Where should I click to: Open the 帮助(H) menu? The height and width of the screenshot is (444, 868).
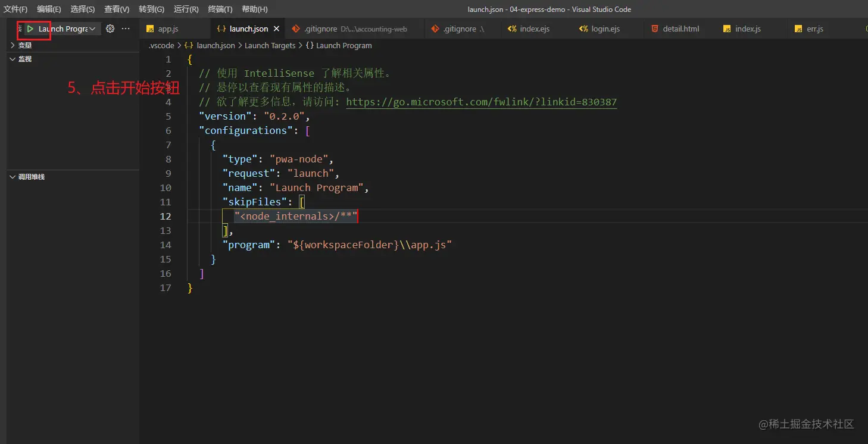(x=255, y=9)
